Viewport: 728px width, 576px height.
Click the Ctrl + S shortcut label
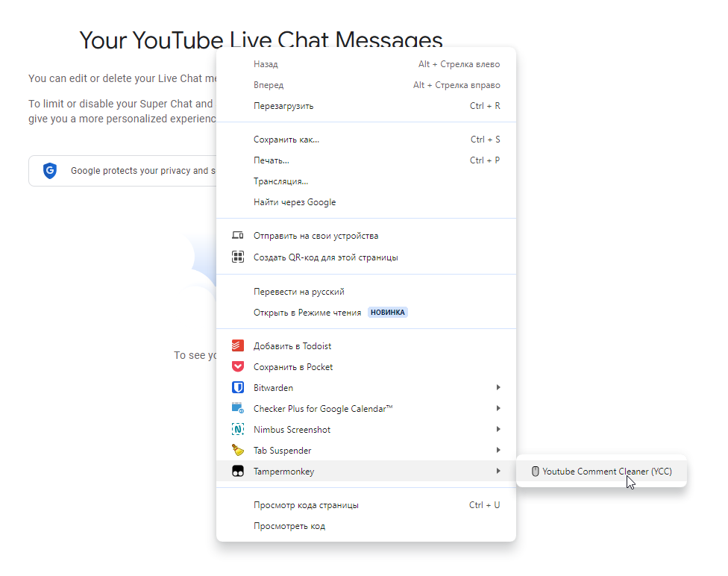pyautogui.click(x=485, y=140)
